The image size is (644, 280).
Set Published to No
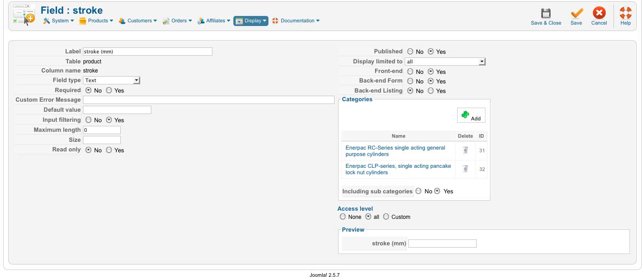[410, 52]
